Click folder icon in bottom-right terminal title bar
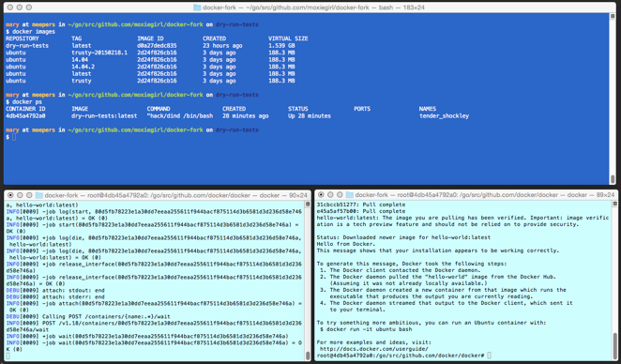 click(x=350, y=195)
